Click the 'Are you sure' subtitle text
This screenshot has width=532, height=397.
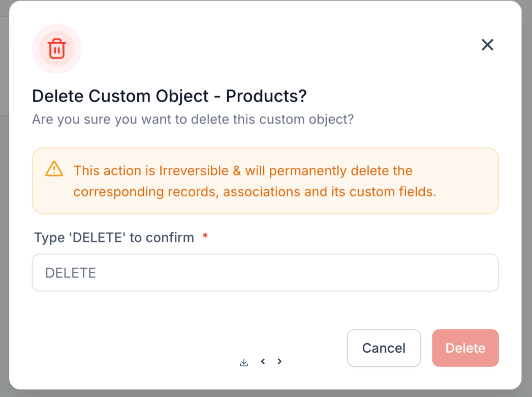(193, 120)
